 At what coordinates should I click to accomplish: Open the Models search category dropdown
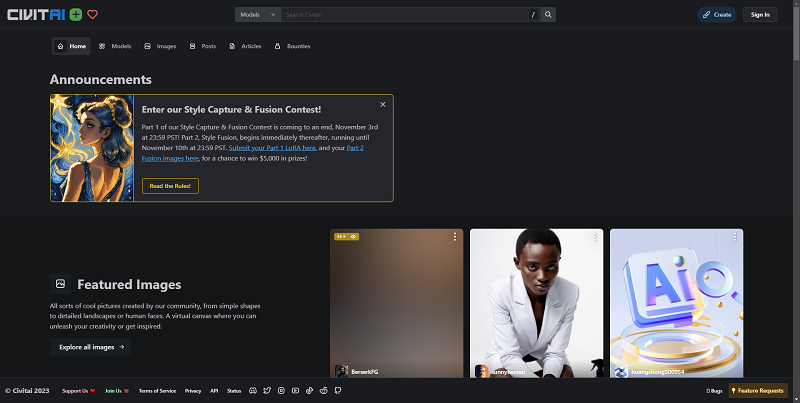(x=258, y=14)
